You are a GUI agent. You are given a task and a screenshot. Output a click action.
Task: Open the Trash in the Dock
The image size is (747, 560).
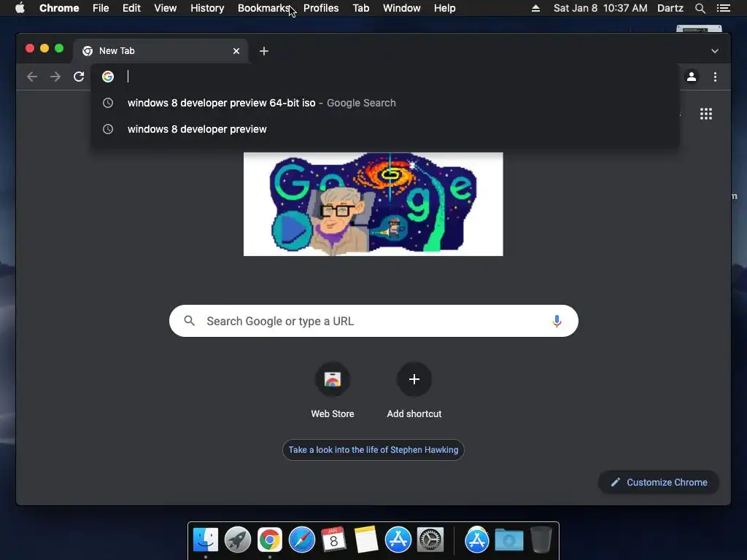point(541,540)
